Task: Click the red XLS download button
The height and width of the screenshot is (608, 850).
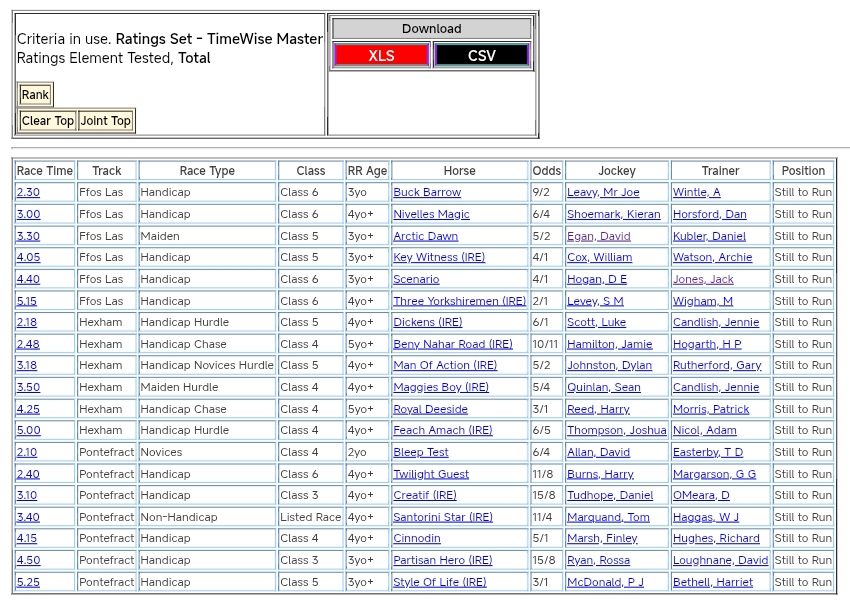Action: click(x=381, y=55)
